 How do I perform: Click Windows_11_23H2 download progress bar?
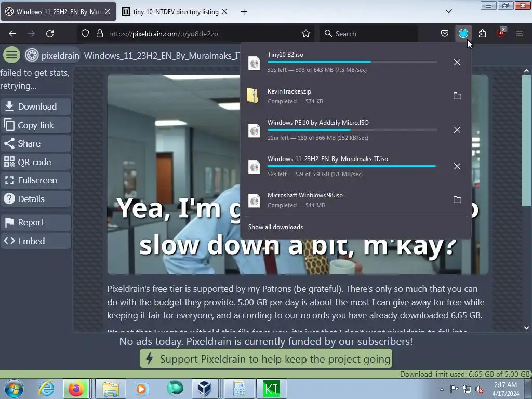click(x=352, y=166)
